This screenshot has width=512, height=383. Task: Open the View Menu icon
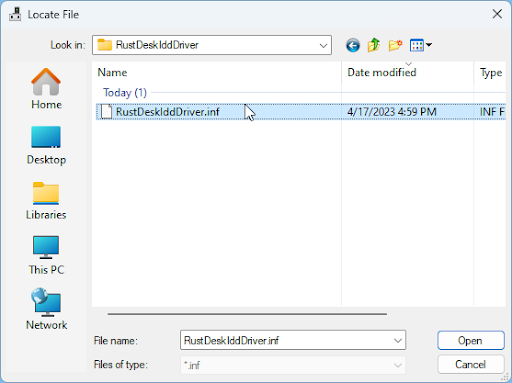click(x=417, y=45)
